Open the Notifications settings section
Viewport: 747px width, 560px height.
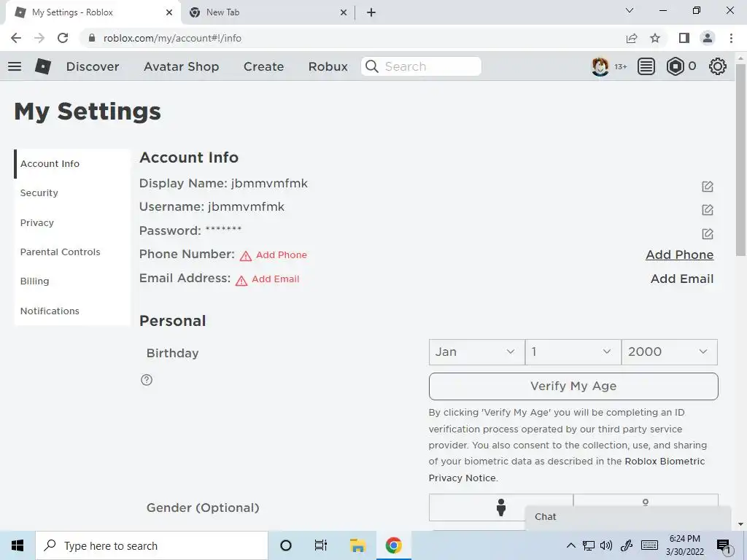pyautogui.click(x=72, y=311)
